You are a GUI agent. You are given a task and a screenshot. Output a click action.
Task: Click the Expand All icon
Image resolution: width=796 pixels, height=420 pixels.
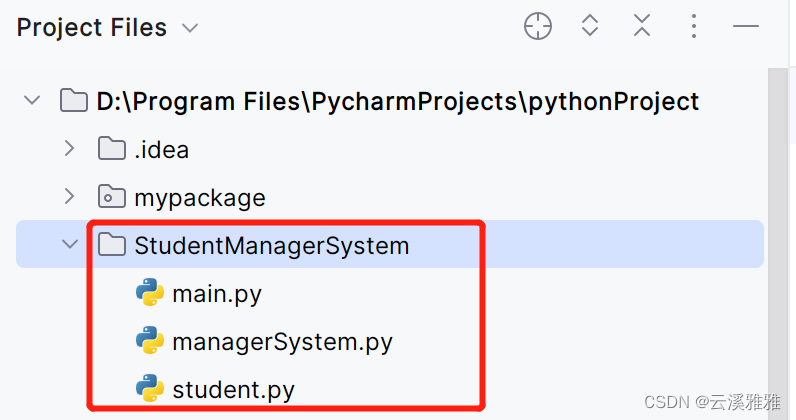(590, 27)
